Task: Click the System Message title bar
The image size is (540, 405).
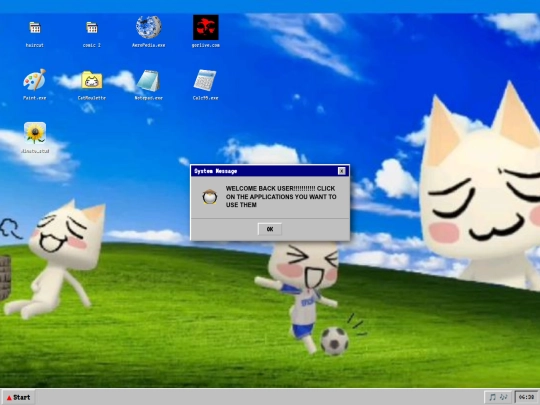Action: coord(270,171)
